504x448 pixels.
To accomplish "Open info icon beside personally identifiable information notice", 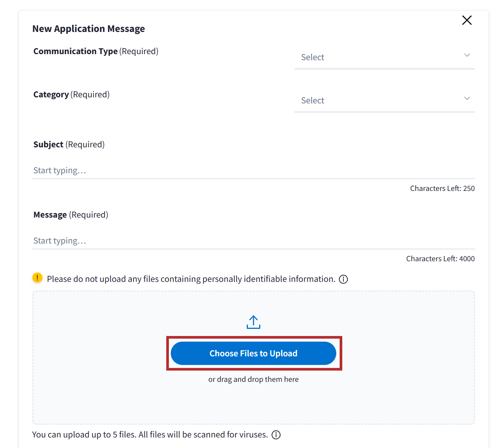I will coord(343,279).
